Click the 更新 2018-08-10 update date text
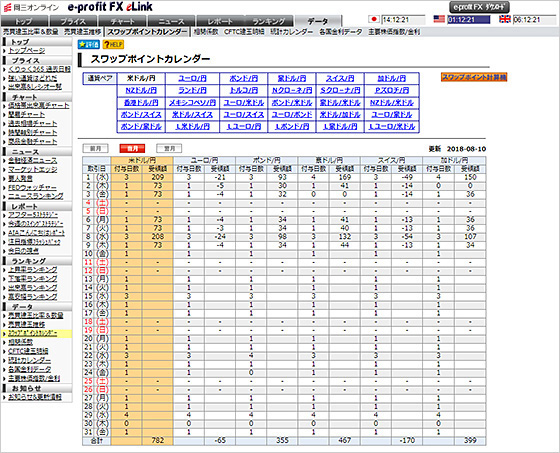Image resolution: width=560 pixels, height=453 pixels. [x=457, y=149]
